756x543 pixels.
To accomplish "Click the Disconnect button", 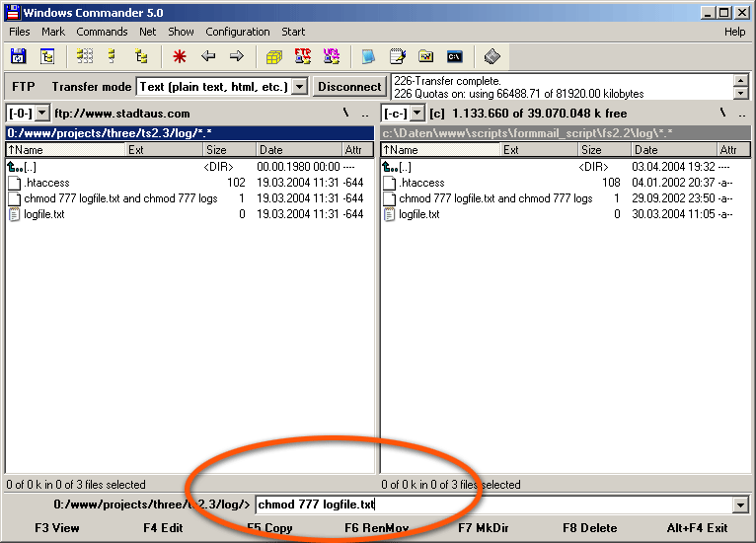I will (x=349, y=87).
